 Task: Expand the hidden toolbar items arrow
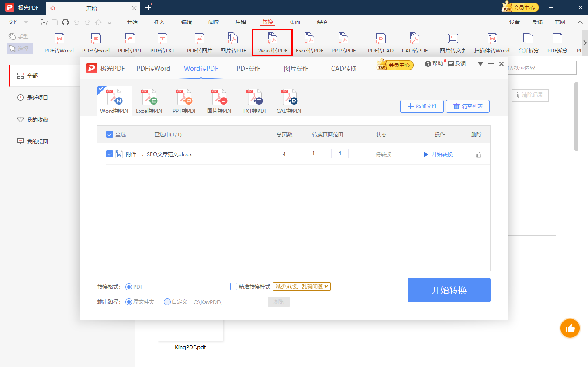click(x=585, y=42)
